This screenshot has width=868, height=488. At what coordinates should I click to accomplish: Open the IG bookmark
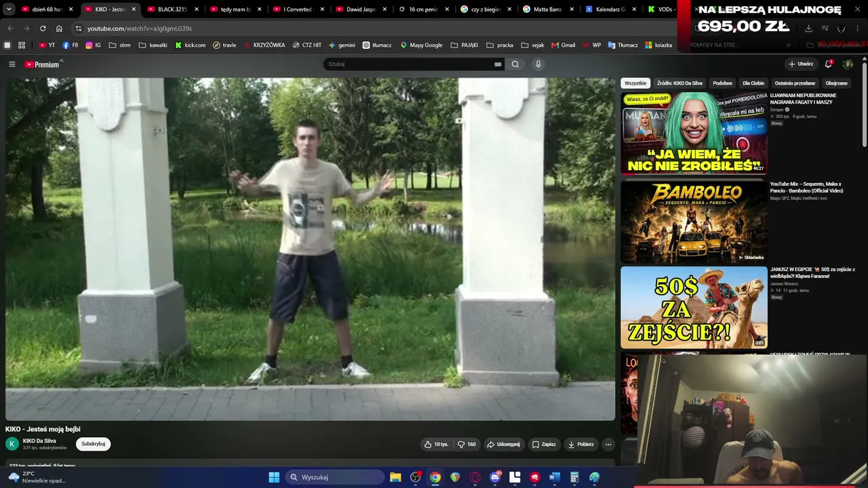tap(93, 45)
